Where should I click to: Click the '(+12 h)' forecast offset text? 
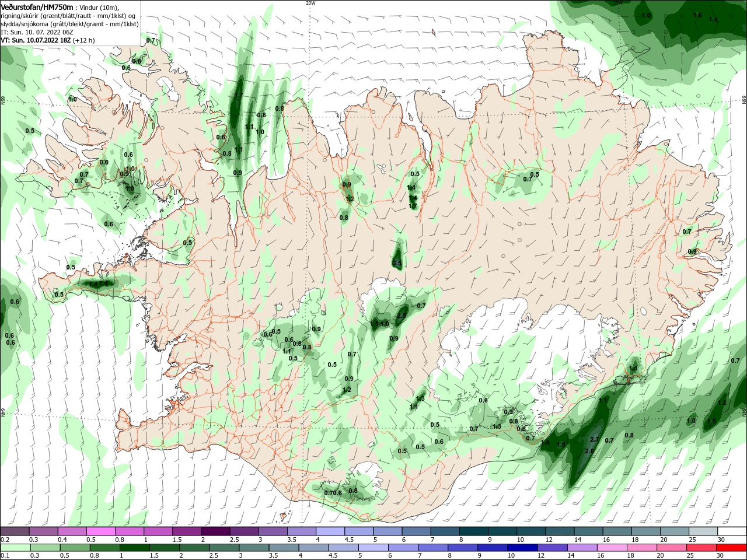[x=83, y=40]
